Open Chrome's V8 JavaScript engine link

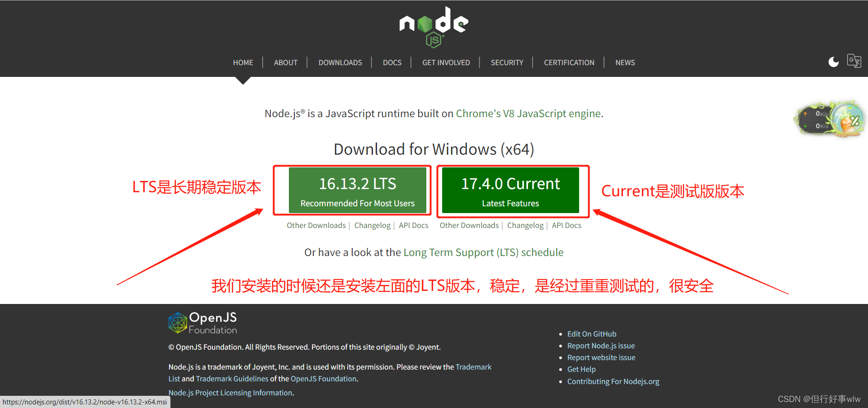(x=528, y=114)
